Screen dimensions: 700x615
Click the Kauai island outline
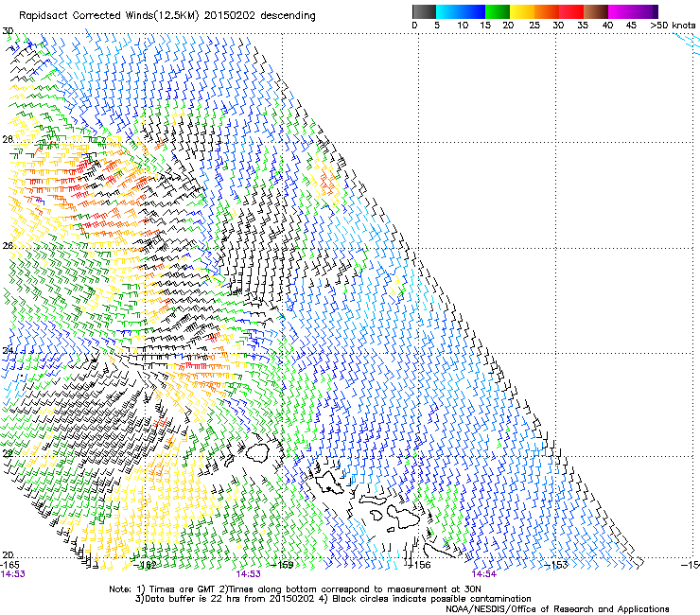click(257, 452)
